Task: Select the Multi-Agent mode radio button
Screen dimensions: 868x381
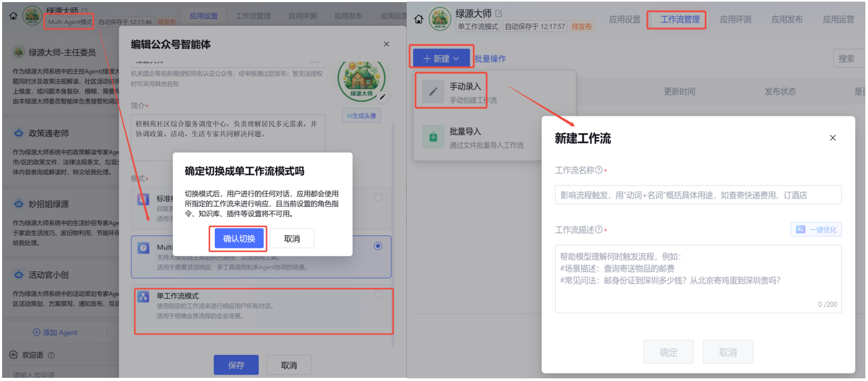Action: click(378, 246)
